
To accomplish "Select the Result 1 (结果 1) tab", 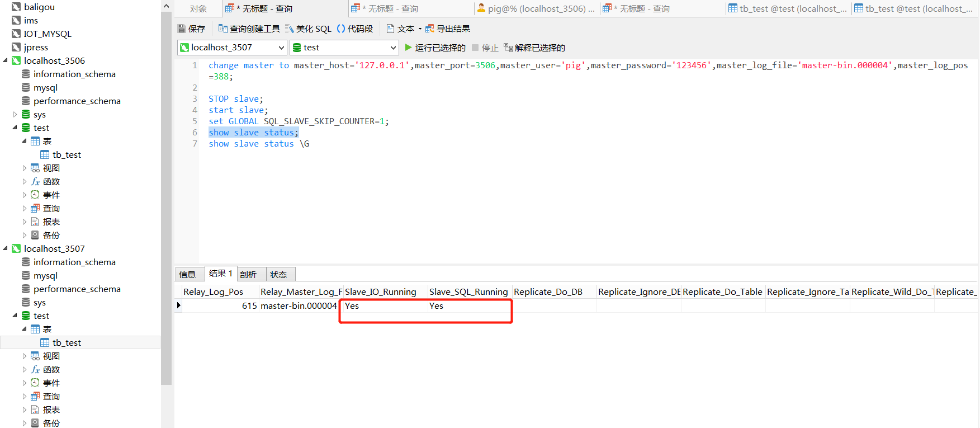I will coord(220,273).
